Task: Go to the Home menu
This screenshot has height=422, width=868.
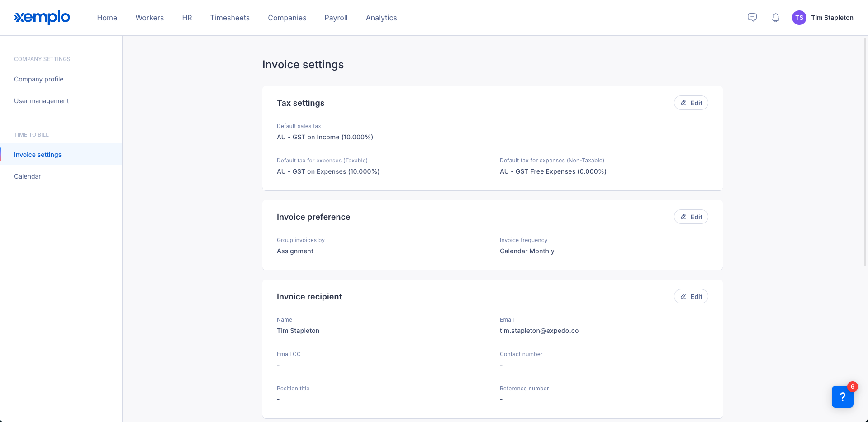Action: (x=107, y=18)
